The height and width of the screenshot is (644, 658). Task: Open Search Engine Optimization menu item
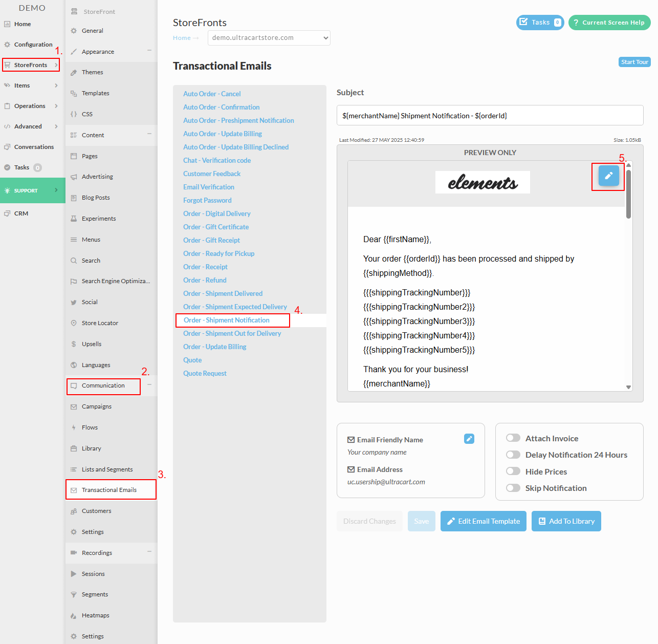pyautogui.click(x=111, y=281)
